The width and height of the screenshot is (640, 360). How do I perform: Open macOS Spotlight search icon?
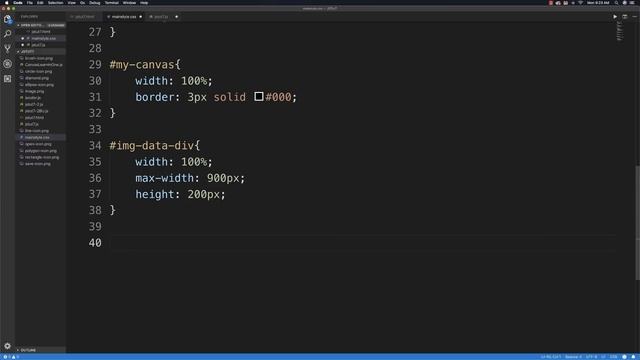coord(616,2)
